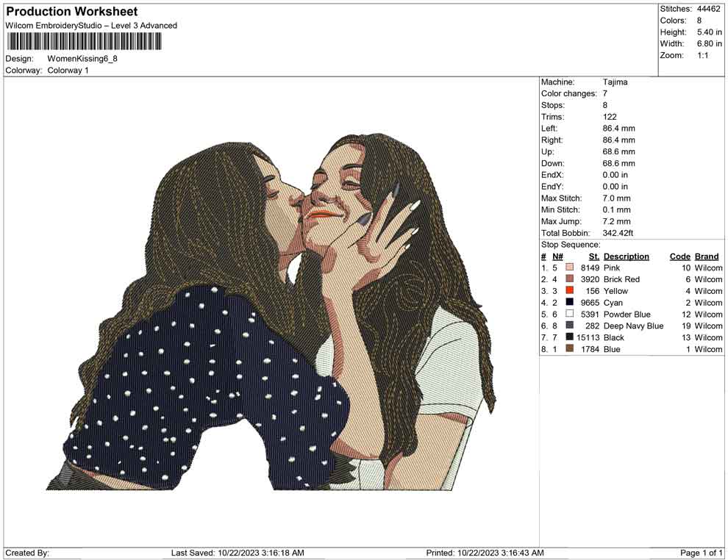728x560 pixels.
Task: Click the Brand column header
Action: tap(707, 256)
